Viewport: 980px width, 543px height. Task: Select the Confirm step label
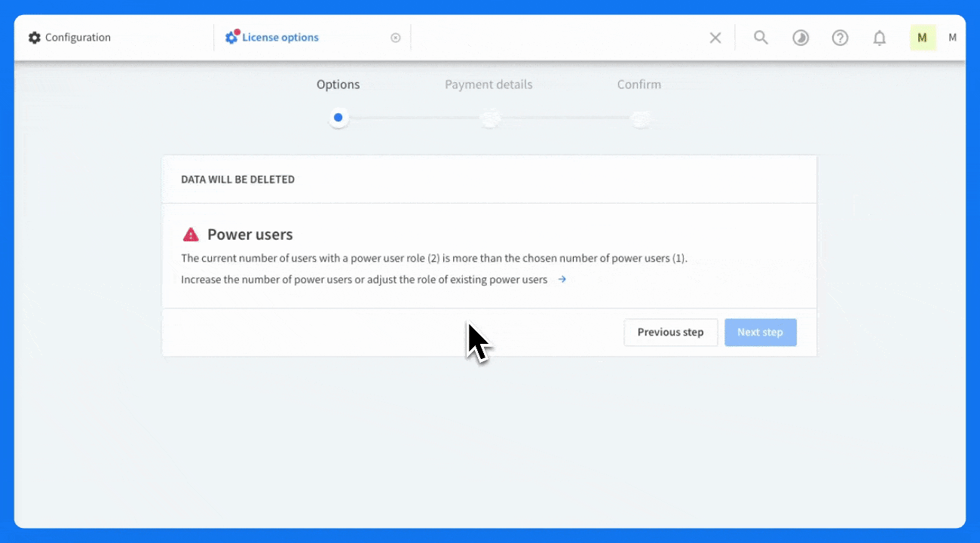click(639, 84)
